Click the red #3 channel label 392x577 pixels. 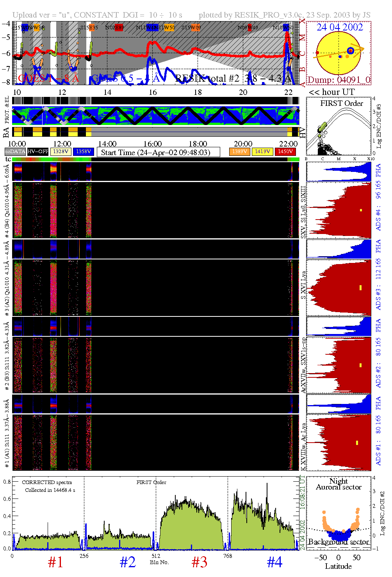199,562
